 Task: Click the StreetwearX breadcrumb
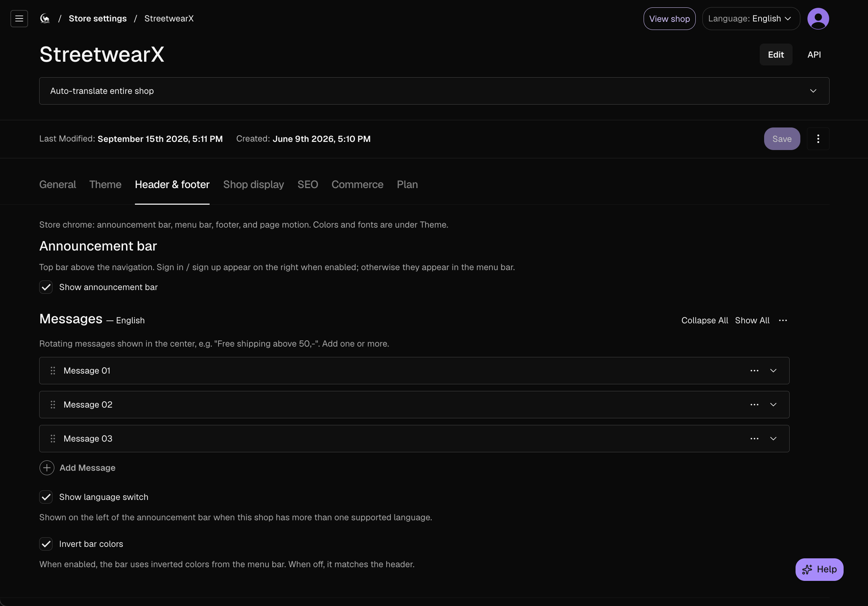tap(169, 18)
